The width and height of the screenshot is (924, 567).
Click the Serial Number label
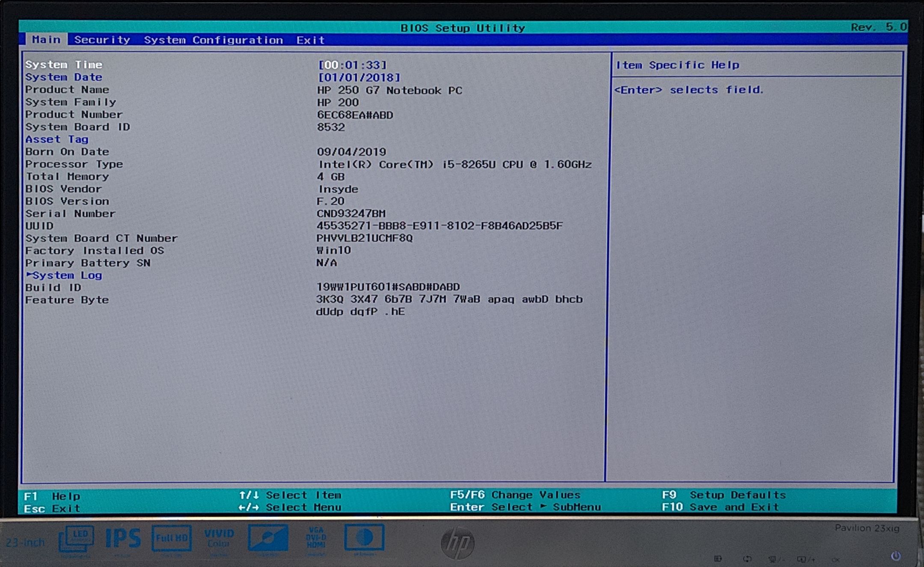coord(71,213)
